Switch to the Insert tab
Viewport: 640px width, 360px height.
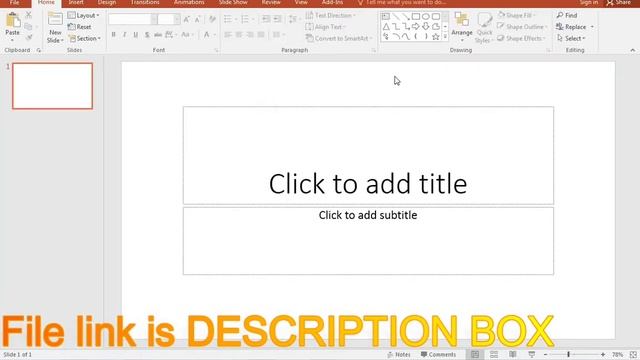[76, 3]
